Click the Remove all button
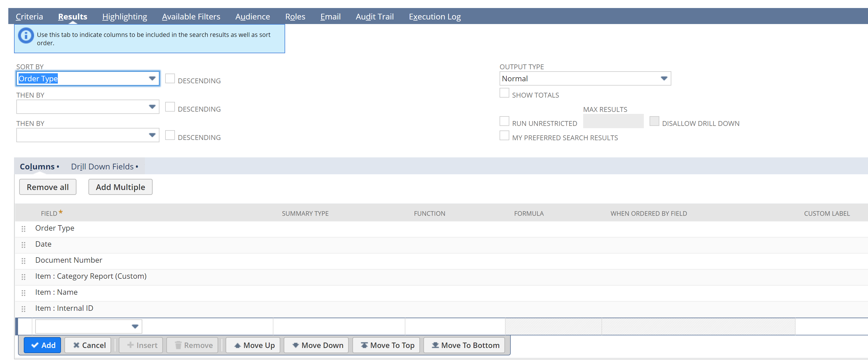 coord(48,187)
